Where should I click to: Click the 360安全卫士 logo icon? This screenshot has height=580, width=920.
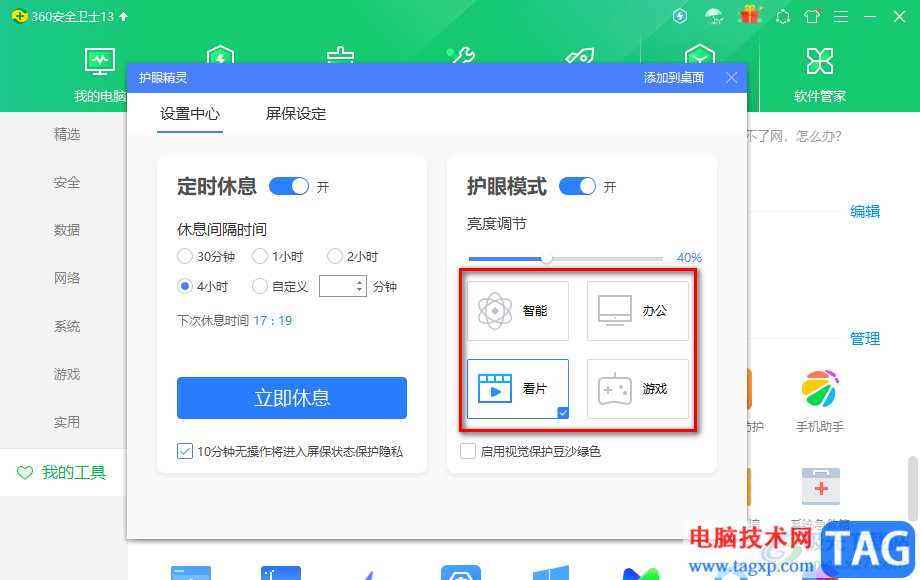pos(19,16)
